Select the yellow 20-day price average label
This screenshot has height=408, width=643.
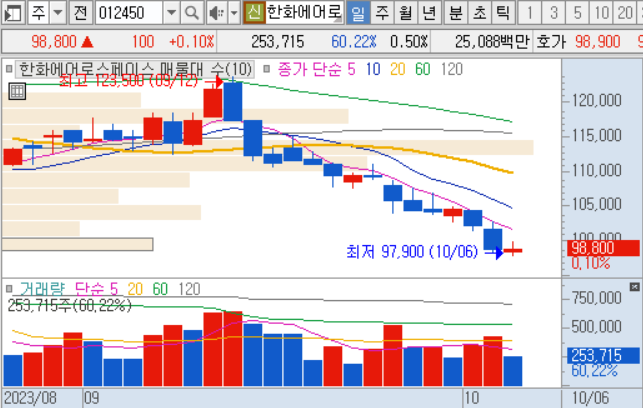[397, 69]
